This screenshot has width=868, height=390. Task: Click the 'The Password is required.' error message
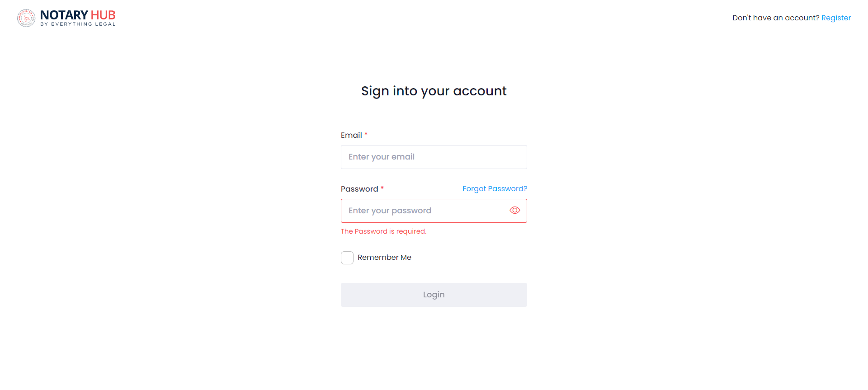tap(383, 231)
